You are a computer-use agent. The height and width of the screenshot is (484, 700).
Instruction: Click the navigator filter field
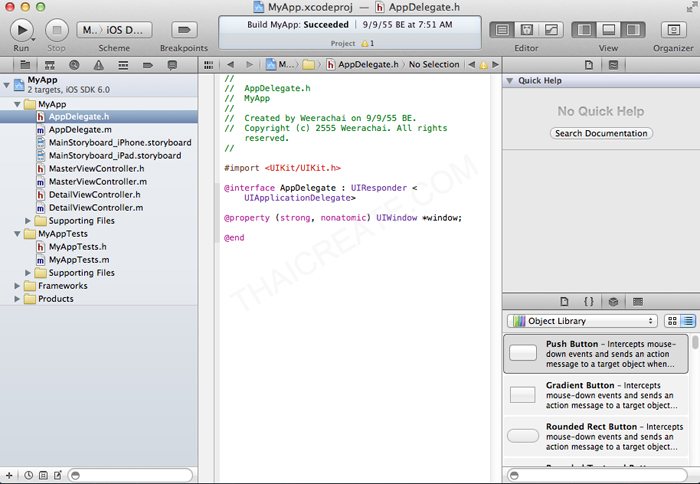point(130,475)
